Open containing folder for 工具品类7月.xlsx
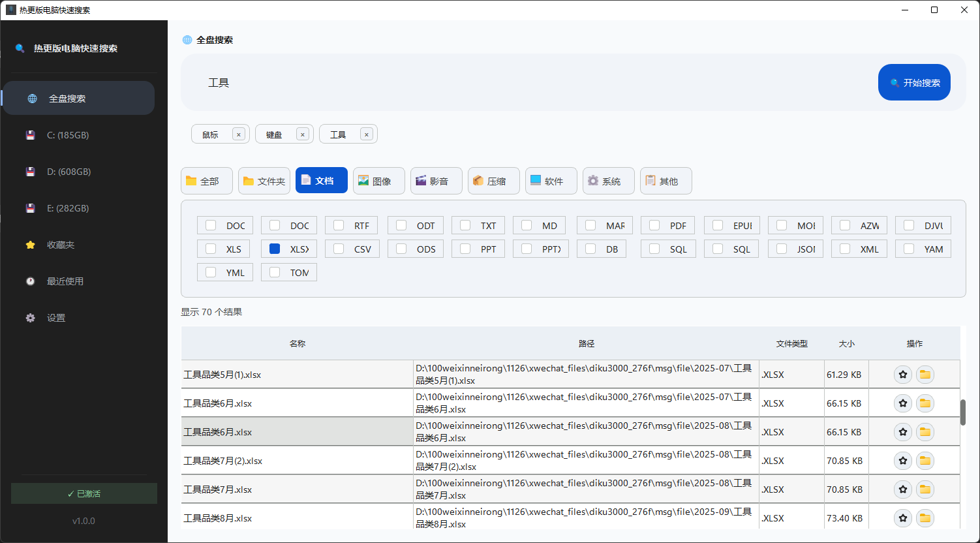Screen dimensions: 980x543 [925, 489]
